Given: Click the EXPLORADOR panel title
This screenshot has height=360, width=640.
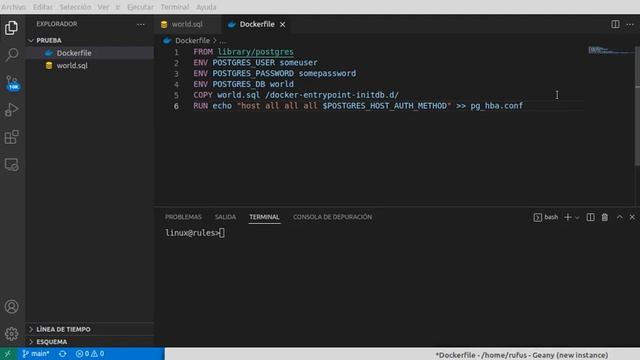Looking at the screenshot, I should click(57, 24).
